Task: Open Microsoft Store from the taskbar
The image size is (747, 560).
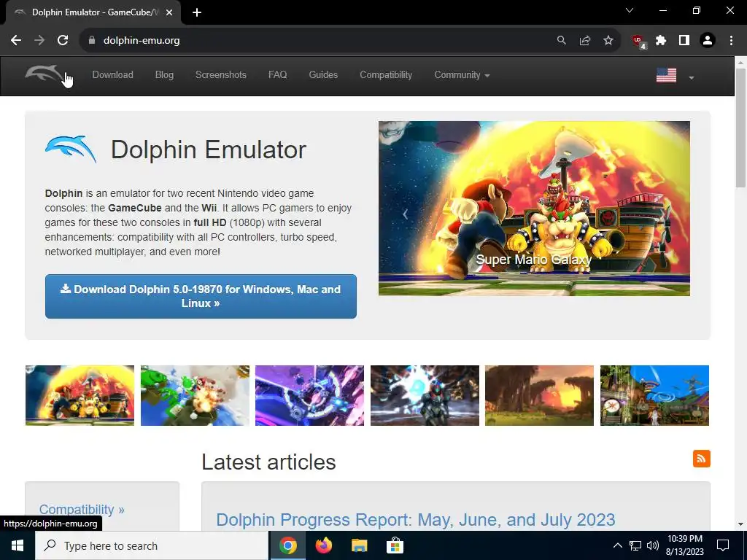Action: pyautogui.click(x=395, y=545)
